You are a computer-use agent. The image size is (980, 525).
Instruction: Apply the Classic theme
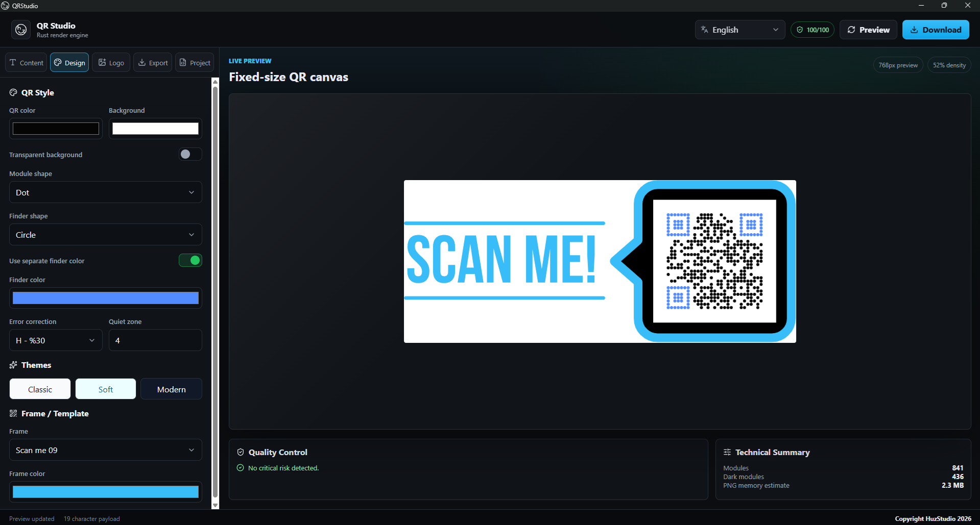click(x=40, y=389)
